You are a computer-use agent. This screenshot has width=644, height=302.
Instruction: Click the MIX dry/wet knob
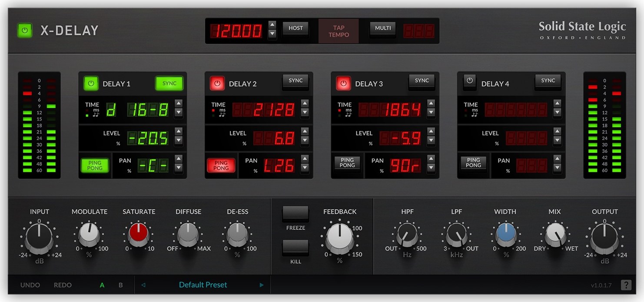554,235
